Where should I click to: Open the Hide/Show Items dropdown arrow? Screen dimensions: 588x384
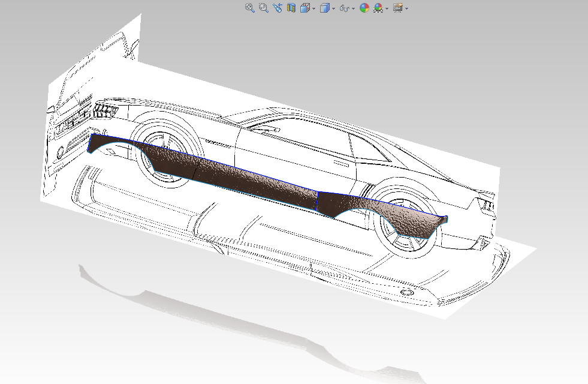354,9
